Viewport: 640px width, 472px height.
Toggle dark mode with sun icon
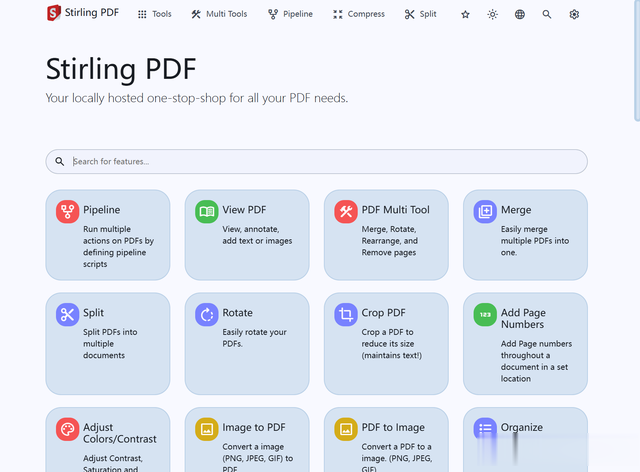(493, 15)
